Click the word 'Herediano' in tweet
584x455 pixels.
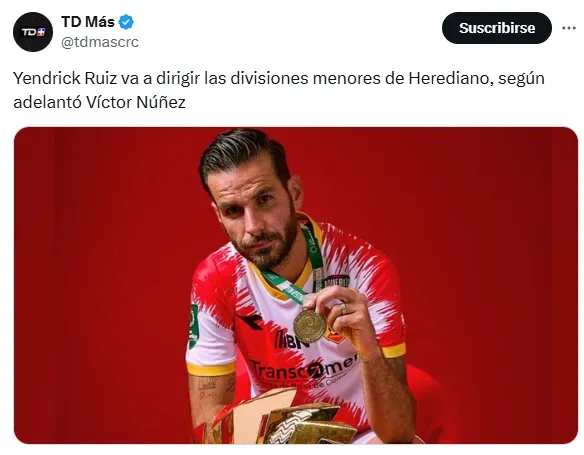tap(451, 79)
